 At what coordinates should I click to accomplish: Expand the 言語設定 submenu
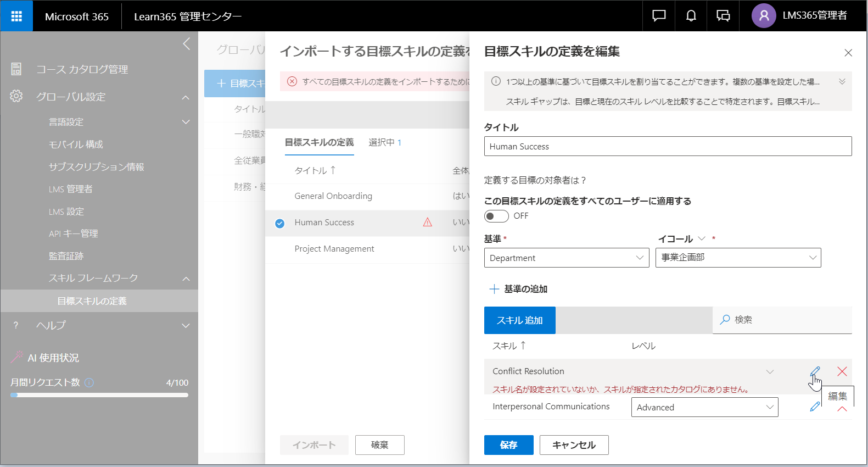[x=186, y=122]
